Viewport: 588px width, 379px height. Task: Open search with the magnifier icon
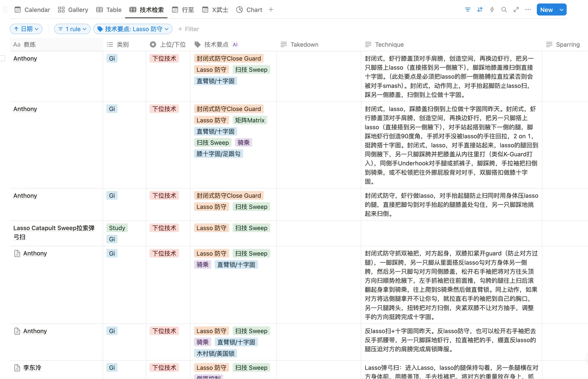[504, 10]
